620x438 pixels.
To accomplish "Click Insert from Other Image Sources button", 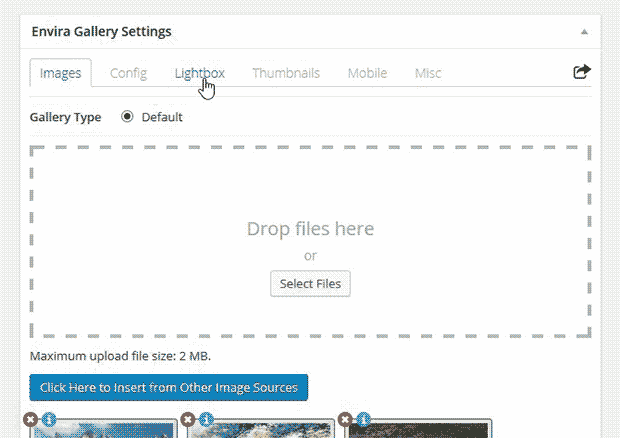I will pos(169,387).
